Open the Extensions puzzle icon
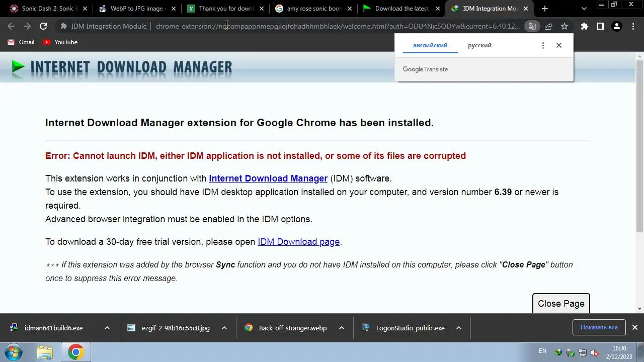The image size is (644, 362). (x=584, y=26)
